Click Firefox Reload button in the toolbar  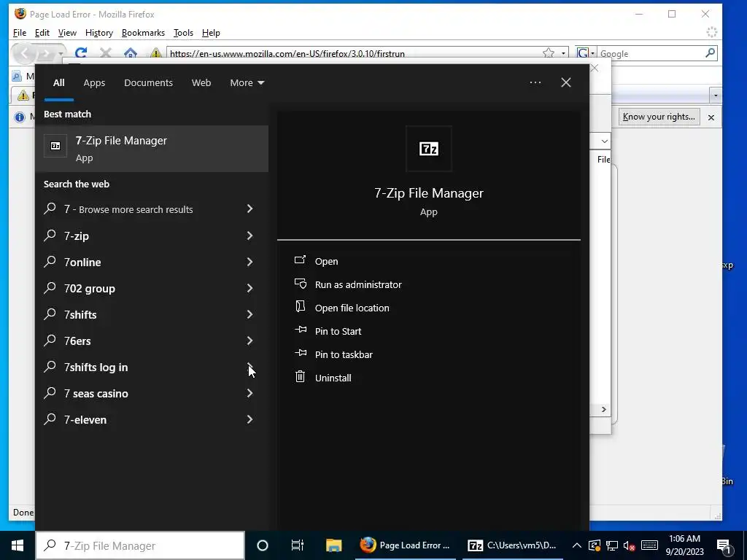click(x=81, y=53)
